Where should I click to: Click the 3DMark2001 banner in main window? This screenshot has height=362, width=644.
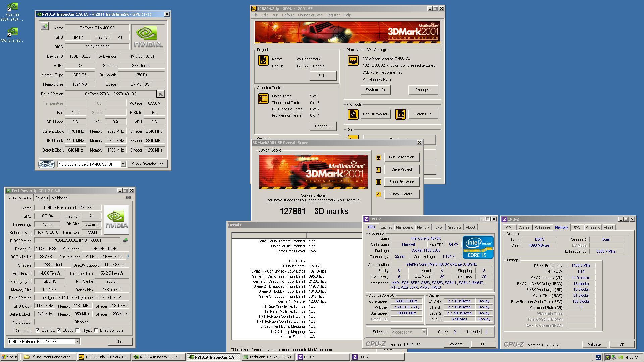click(347, 33)
